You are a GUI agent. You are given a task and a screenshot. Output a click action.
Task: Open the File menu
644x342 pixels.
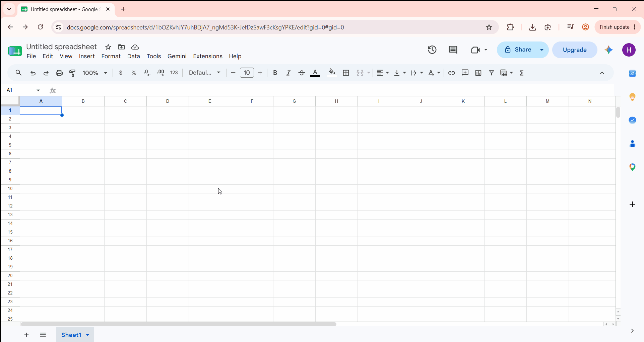[x=31, y=56]
